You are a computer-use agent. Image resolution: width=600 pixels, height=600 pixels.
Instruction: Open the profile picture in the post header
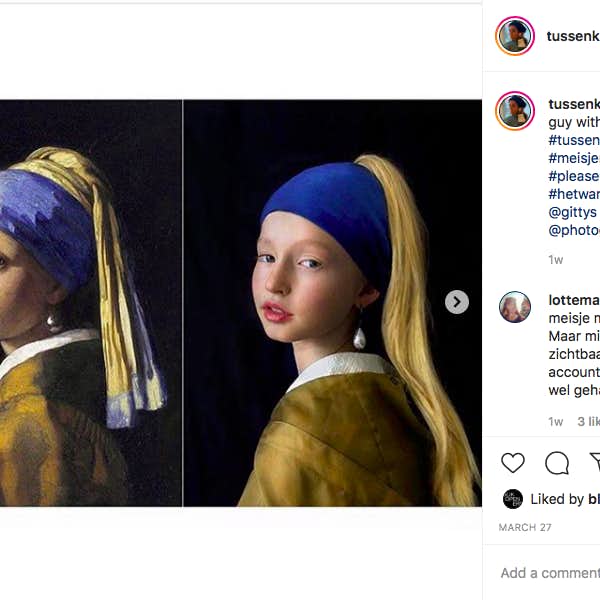[515, 36]
